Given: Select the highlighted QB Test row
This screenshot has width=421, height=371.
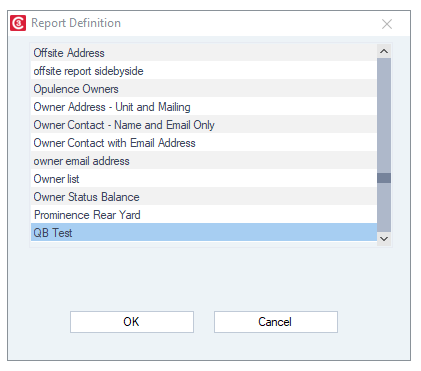Looking at the screenshot, I should pyautogui.click(x=204, y=232).
